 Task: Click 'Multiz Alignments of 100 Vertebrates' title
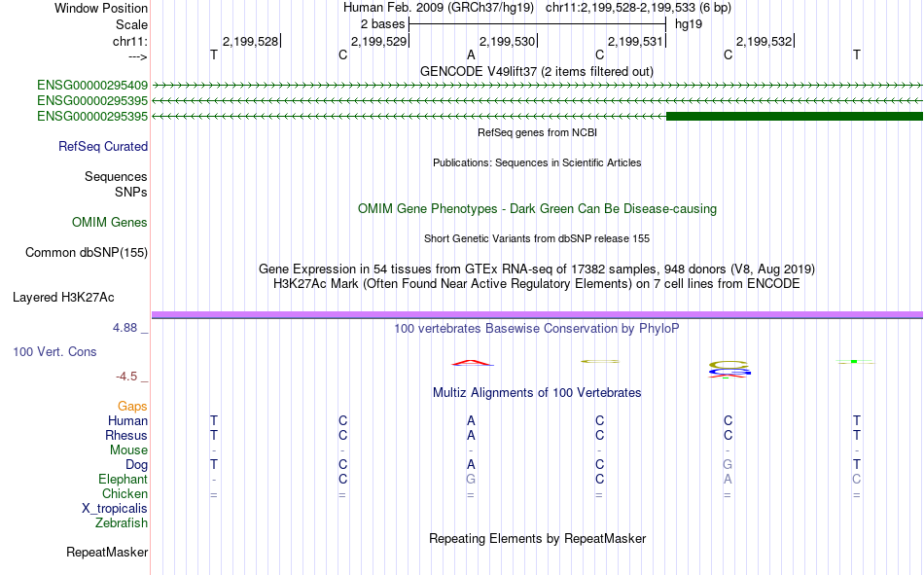coord(537,393)
